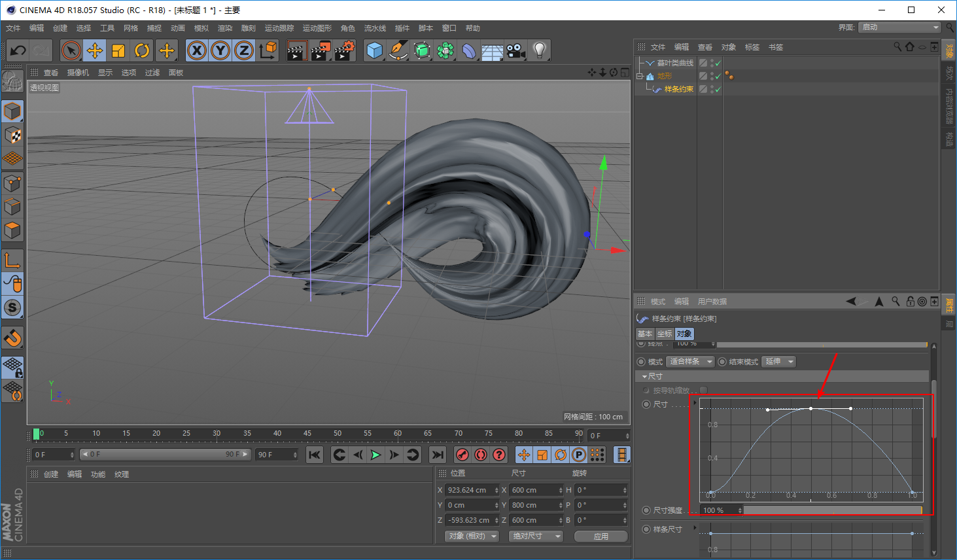Collapse the 地形 tree node
Viewport: 957px width, 560px height.
(640, 76)
